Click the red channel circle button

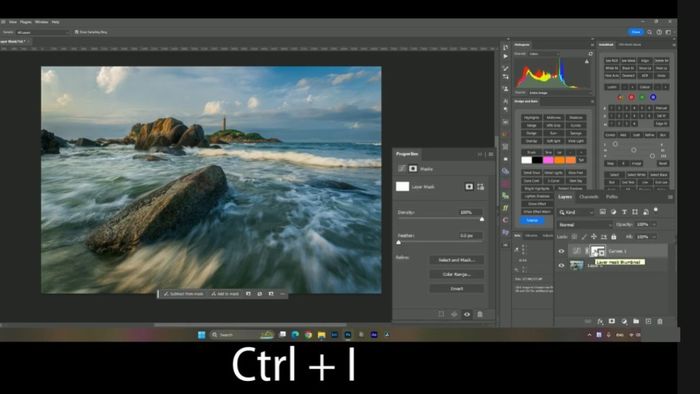click(631, 97)
